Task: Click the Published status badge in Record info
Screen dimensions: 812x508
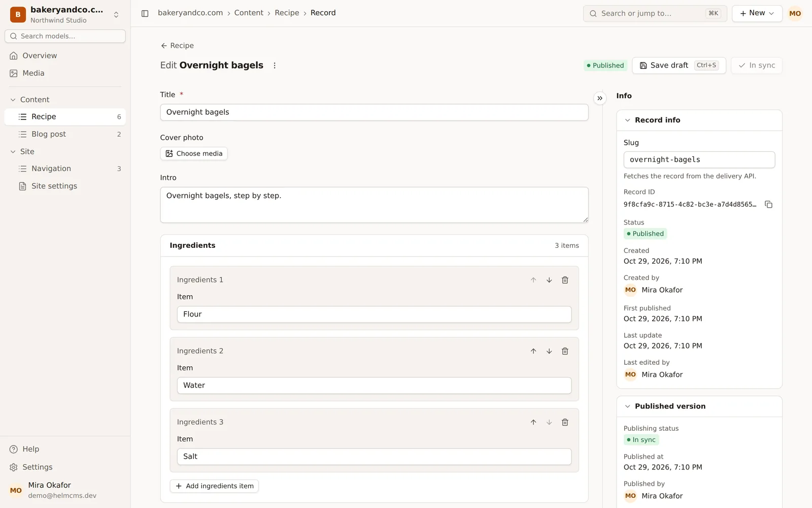Action: click(645, 234)
